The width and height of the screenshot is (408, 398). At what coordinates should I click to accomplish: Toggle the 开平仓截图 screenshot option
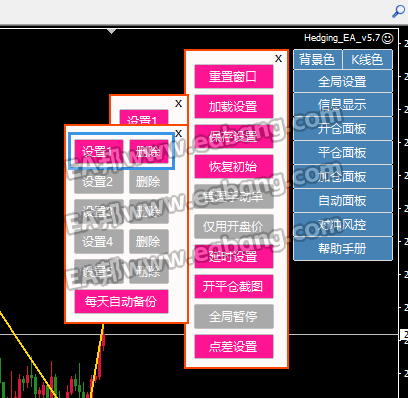(x=234, y=287)
